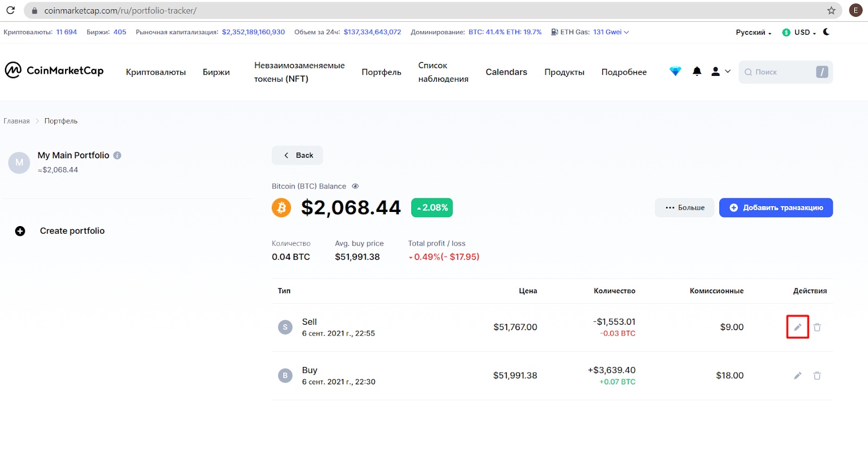
Task: Open the Список наблюдения menu item
Action: coord(443,72)
